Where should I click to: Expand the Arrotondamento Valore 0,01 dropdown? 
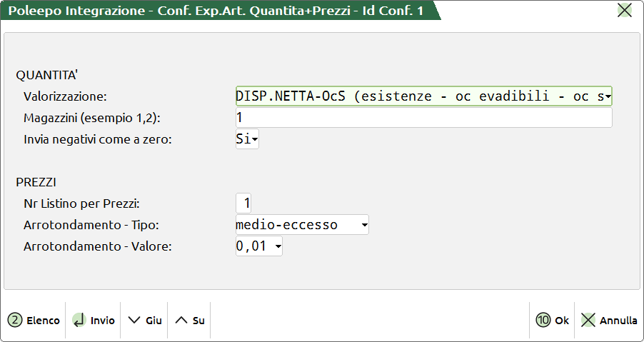tap(278, 247)
